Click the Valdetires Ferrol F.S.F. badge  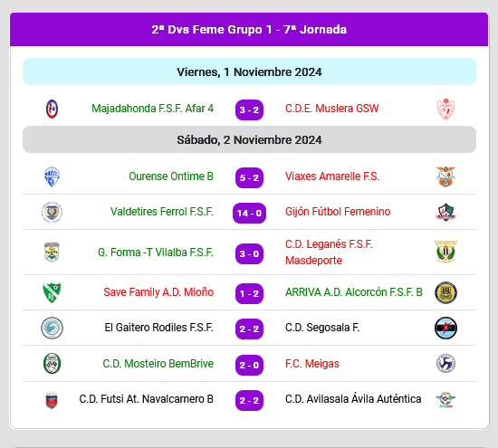point(52,212)
